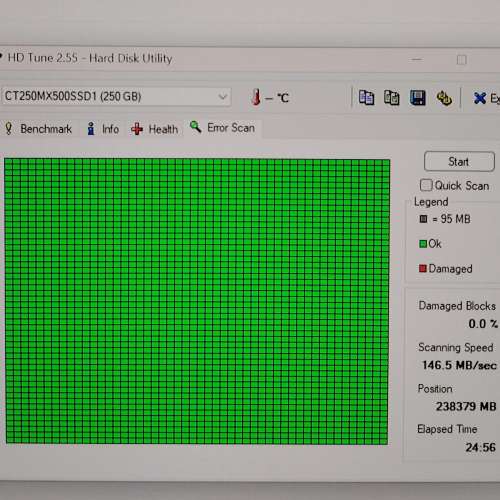Click the Legend group label

431,202
